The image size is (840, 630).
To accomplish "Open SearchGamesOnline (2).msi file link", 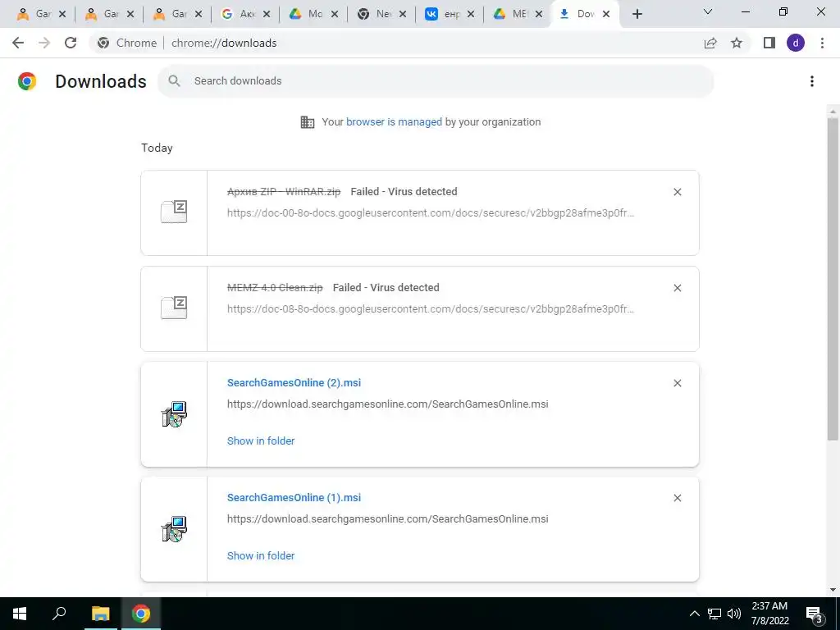I will coord(294,383).
